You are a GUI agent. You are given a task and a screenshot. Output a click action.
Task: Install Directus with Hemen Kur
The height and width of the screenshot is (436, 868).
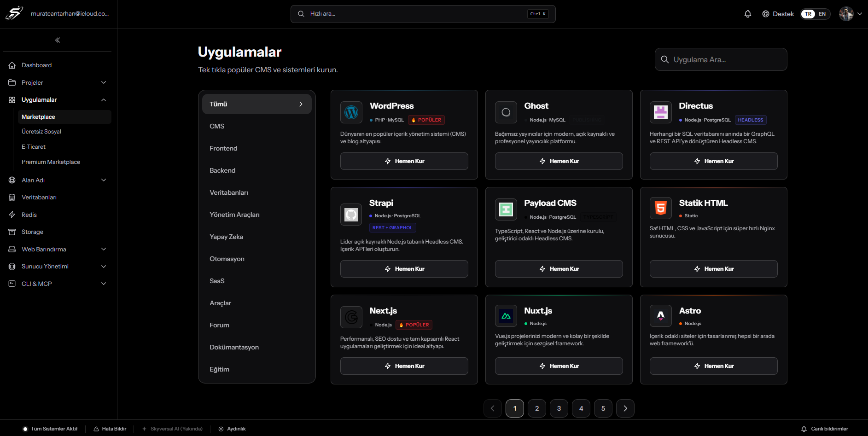click(x=714, y=161)
